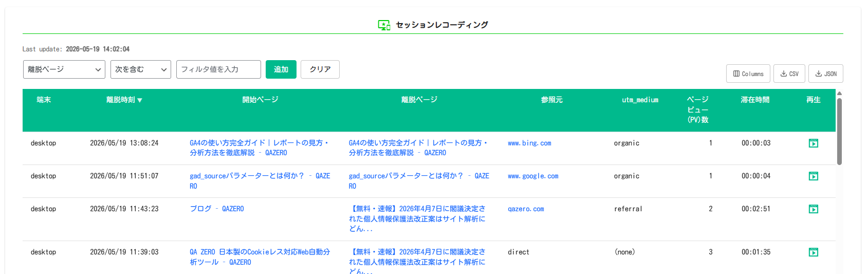Image resolution: width=868 pixels, height=274 pixels.
Task: Download the table as CSV
Action: click(789, 74)
